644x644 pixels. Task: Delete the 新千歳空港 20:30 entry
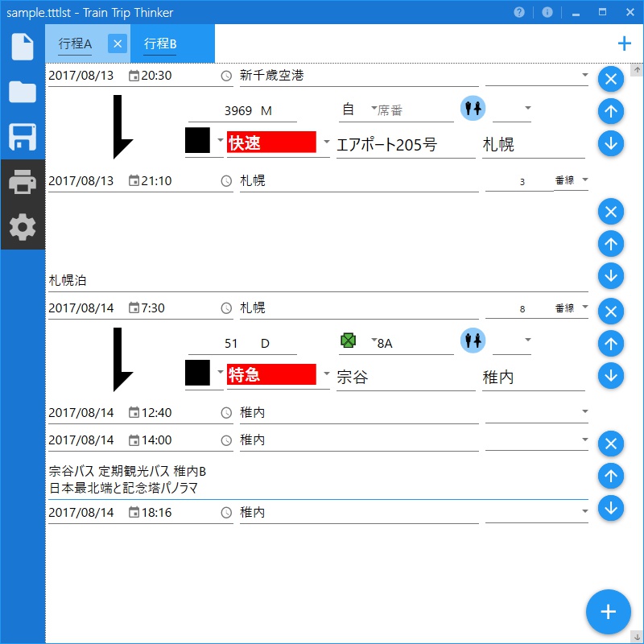click(611, 79)
